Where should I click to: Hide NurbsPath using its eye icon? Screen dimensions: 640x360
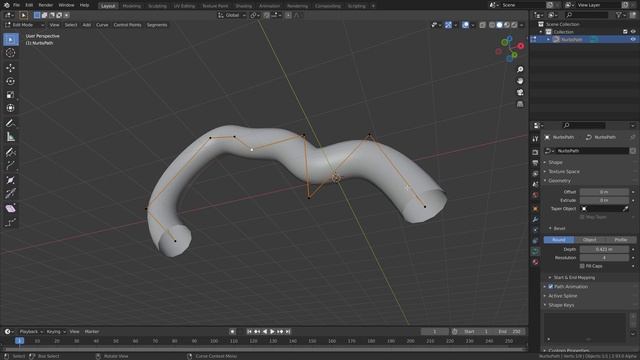point(633,40)
